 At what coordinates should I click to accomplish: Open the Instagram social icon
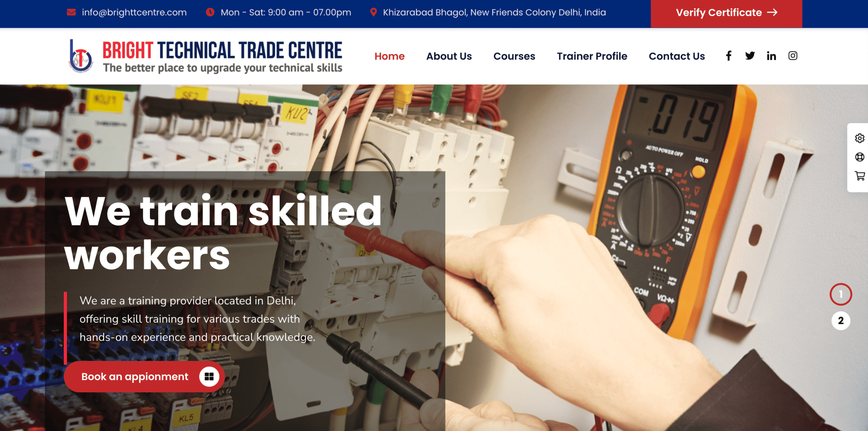(793, 56)
